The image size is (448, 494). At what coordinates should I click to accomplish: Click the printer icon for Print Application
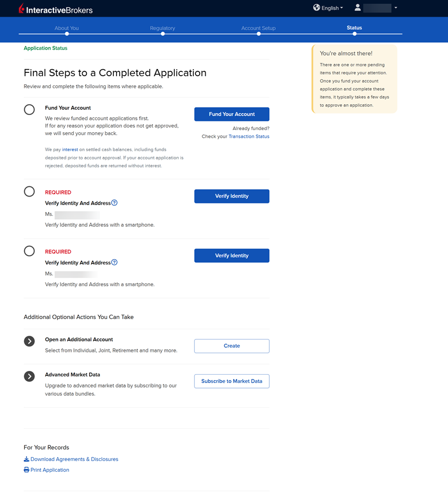(26, 470)
